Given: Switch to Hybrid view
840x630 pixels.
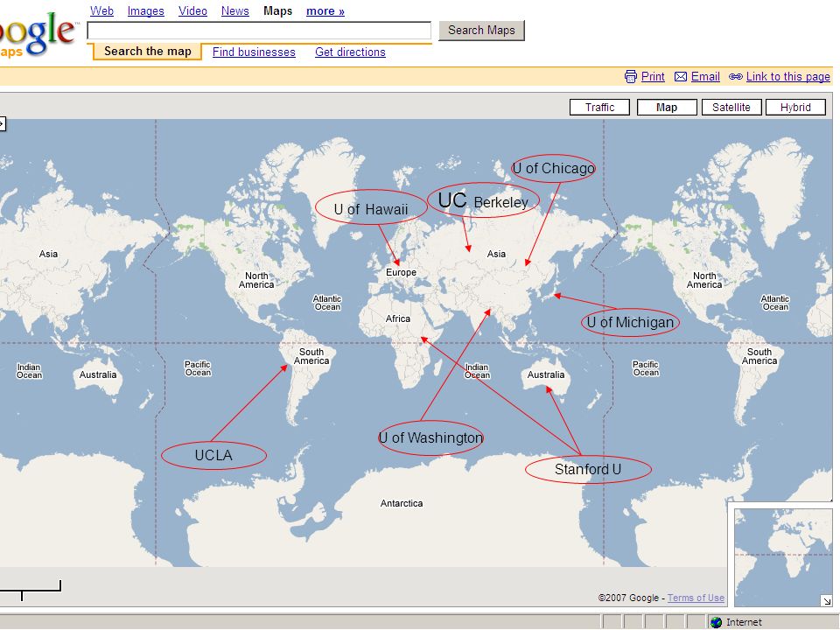Looking at the screenshot, I should [795, 107].
